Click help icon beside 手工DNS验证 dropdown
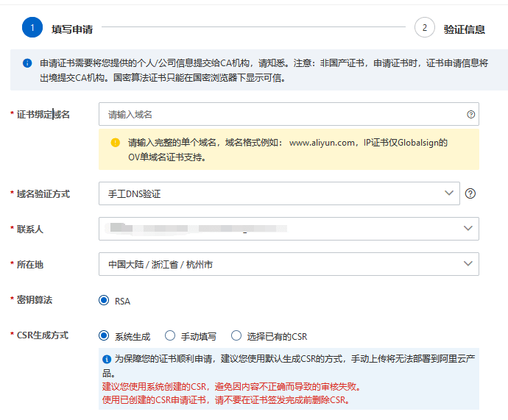The image size is (508, 420). pyautogui.click(x=470, y=193)
